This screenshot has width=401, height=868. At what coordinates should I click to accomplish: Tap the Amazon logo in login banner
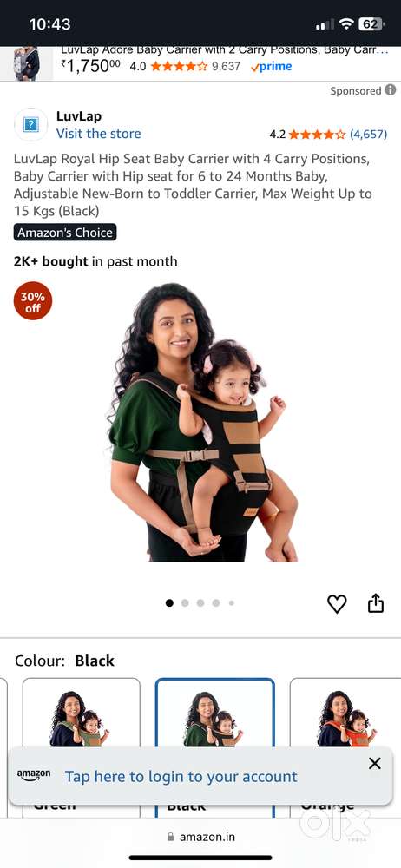click(x=34, y=776)
